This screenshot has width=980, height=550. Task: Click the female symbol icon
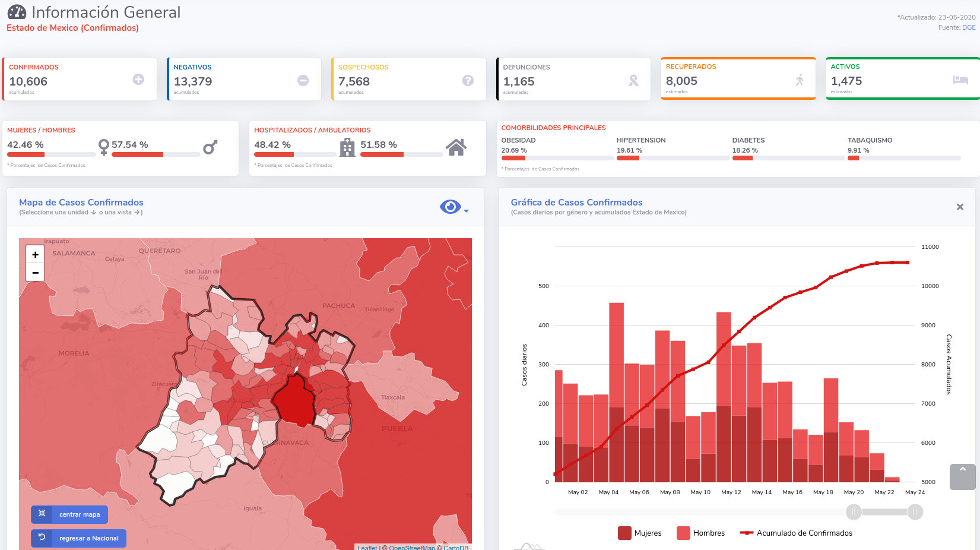coord(104,147)
